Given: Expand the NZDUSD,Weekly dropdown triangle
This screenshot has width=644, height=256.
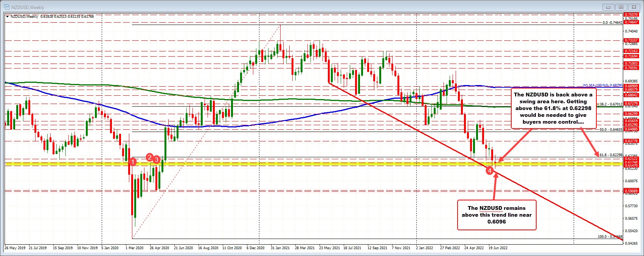Looking at the screenshot, I should (x=7, y=17).
